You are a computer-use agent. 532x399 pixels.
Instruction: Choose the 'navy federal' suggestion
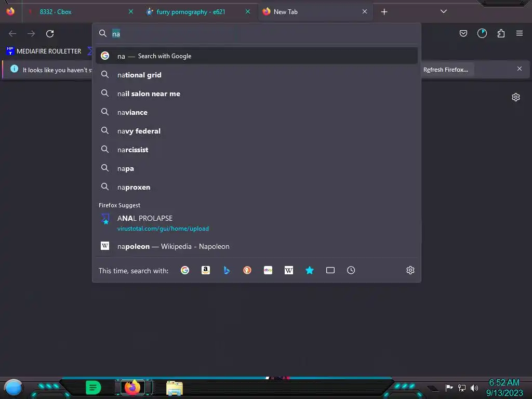pyautogui.click(x=257, y=131)
